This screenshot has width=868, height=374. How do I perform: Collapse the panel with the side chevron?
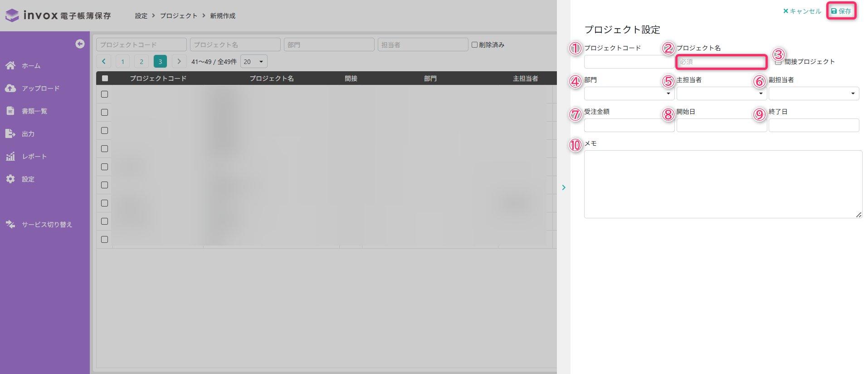(564, 187)
